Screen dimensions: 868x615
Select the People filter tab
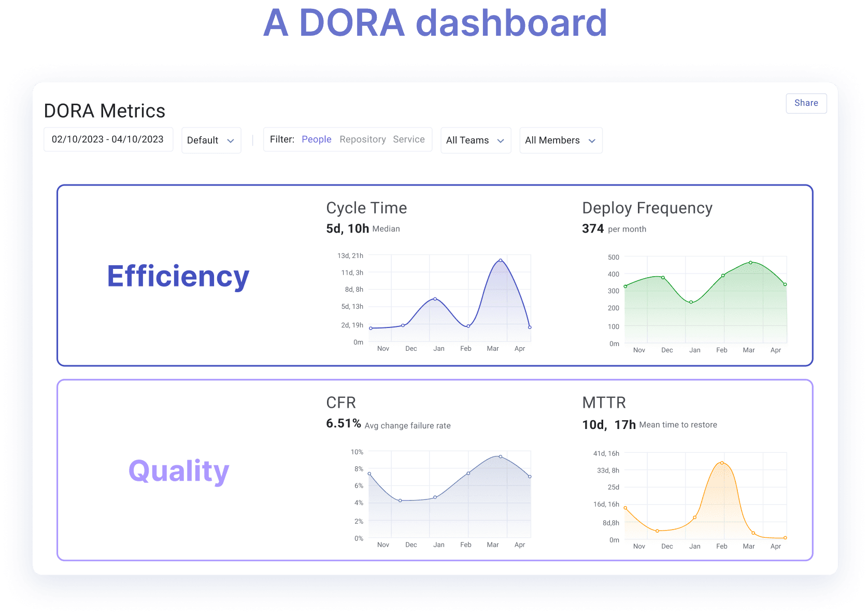[x=317, y=139]
